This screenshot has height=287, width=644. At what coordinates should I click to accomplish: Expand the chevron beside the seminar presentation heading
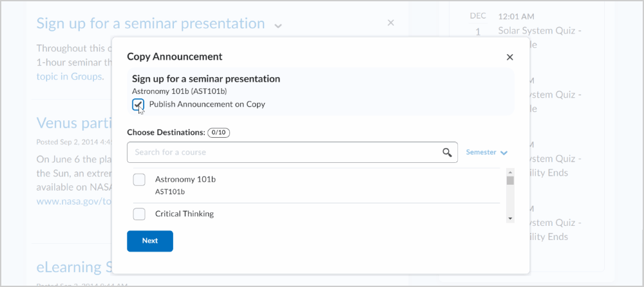tap(278, 26)
